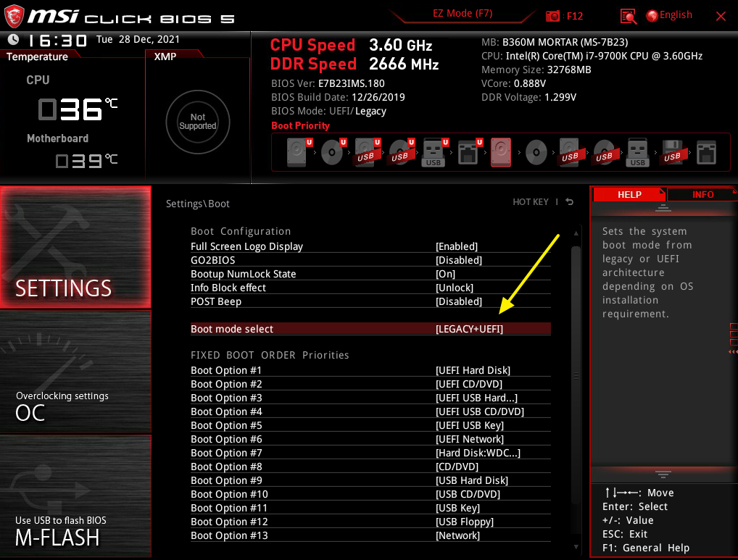The width and height of the screenshot is (738, 560).
Task: Open Boot Option #10 [USB CD/DVD]
Action: click(370, 494)
